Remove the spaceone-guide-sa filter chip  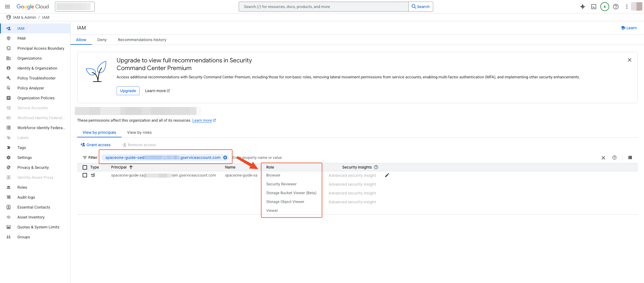click(225, 157)
